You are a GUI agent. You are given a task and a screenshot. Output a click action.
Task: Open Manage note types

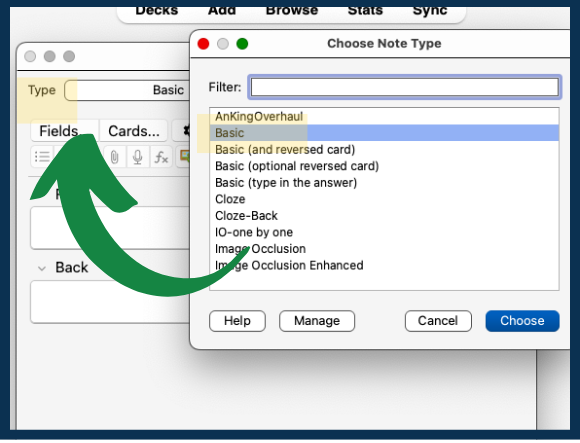pos(317,321)
